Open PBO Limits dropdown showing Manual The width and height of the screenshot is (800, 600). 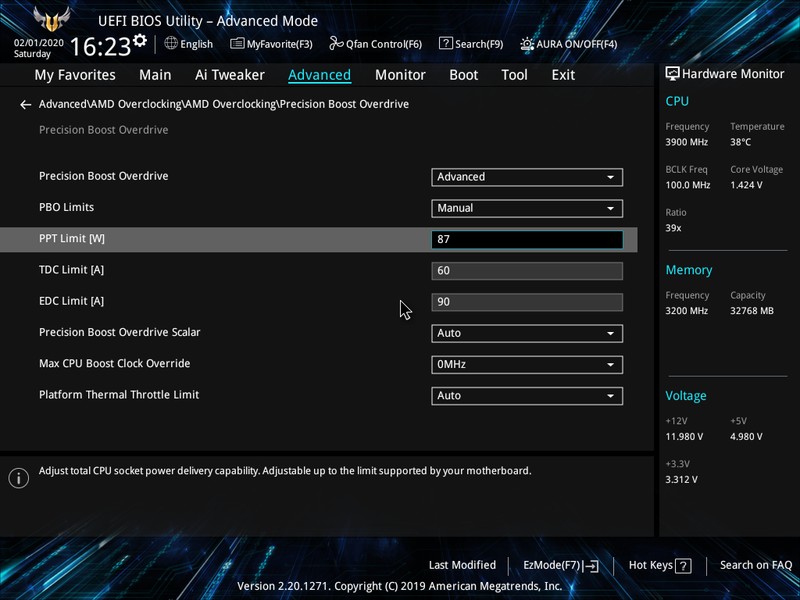[527, 208]
